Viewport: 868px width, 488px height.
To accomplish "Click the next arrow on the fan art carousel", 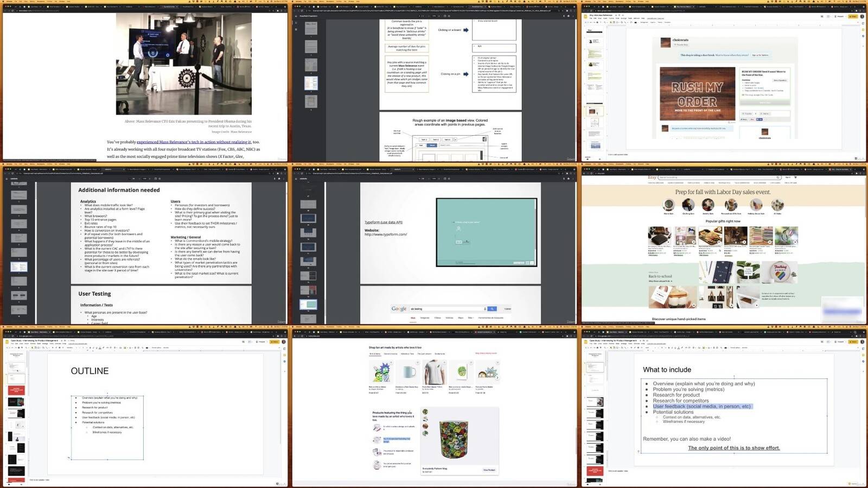I will [x=497, y=378].
